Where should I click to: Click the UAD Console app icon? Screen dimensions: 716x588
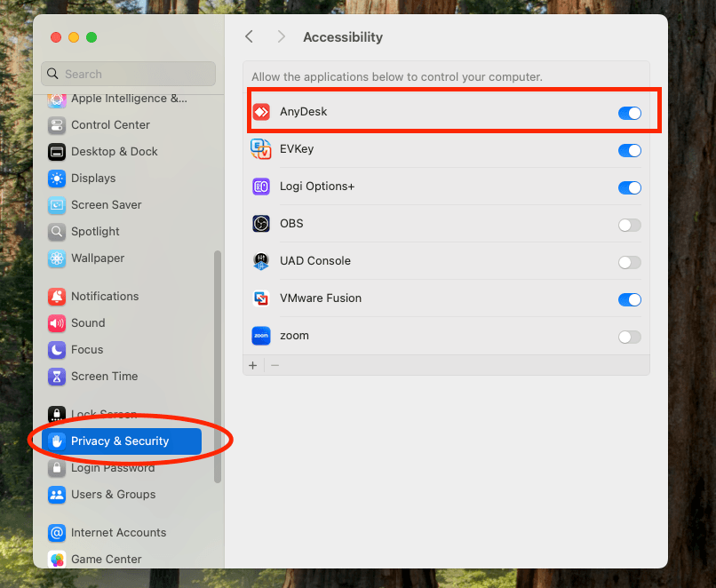261,261
